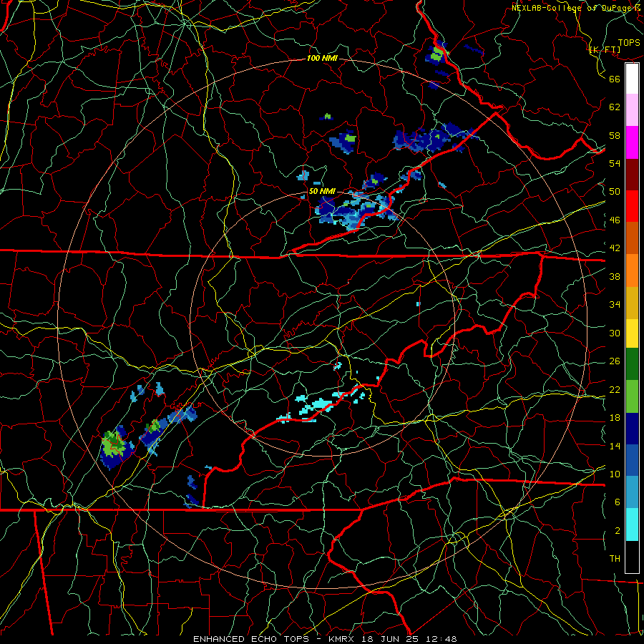The width and height of the screenshot is (644, 644).
Task: Click the 'TH' legend label
Action: coord(615,558)
